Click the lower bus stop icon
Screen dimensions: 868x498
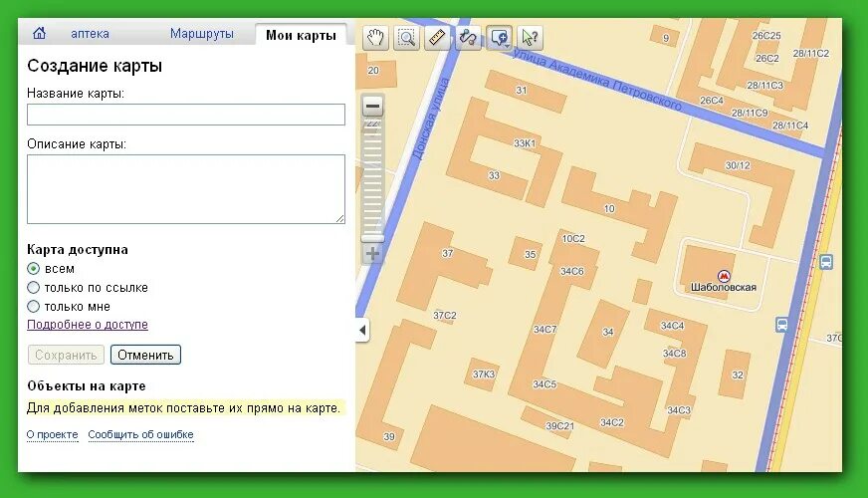point(781,324)
